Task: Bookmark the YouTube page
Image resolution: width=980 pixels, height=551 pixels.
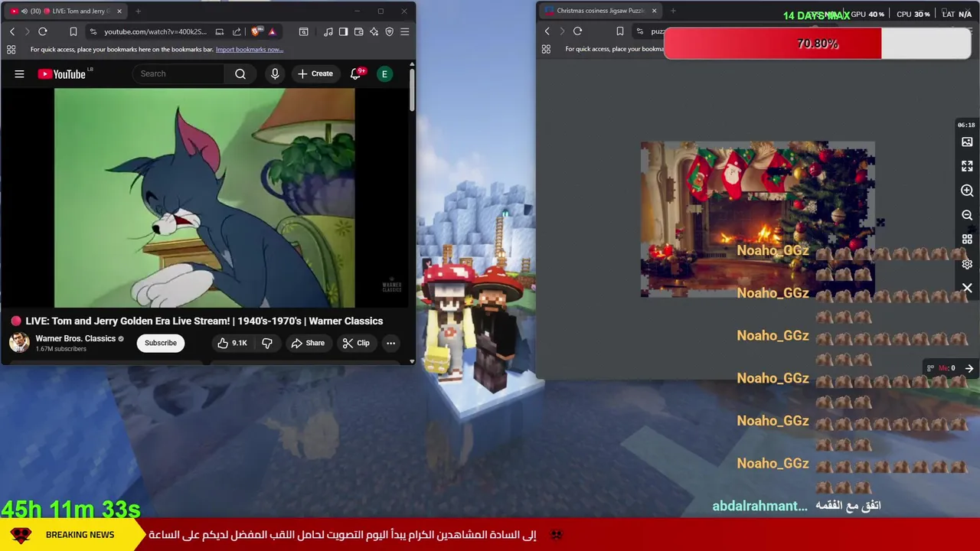Action: [x=73, y=31]
